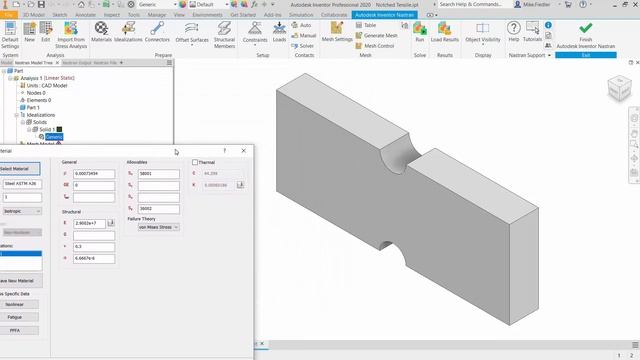The width and height of the screenshot is (640, 360).
Task: Click the ViewCube in the viewport
Action: click(x=619, y=88)
